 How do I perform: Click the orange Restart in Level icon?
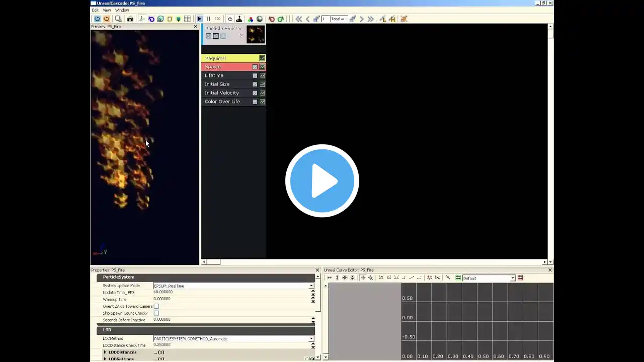click(x=106, y=19)
